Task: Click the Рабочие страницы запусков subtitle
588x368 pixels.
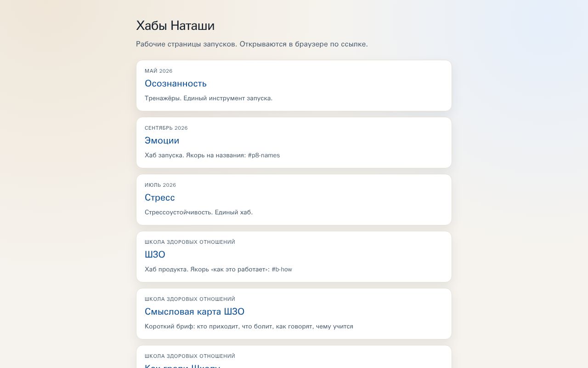Action: 252,44
